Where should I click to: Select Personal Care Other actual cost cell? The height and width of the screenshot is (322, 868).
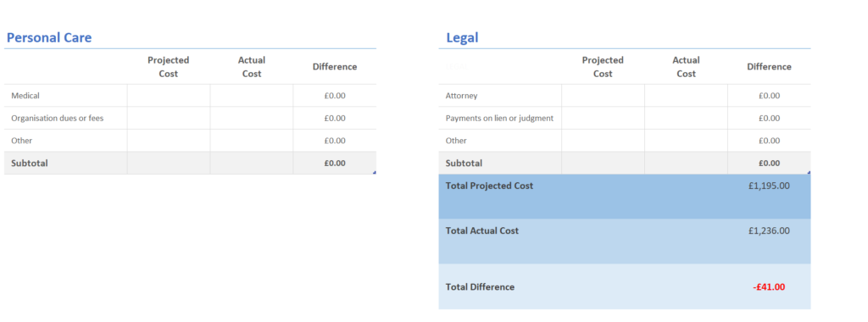coord(252,141)
